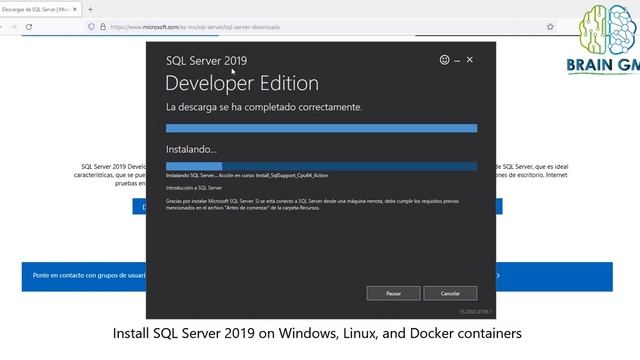Click the smiley feedback icon in installer
This screenshot has width=640, height=360.
[444, 60]
